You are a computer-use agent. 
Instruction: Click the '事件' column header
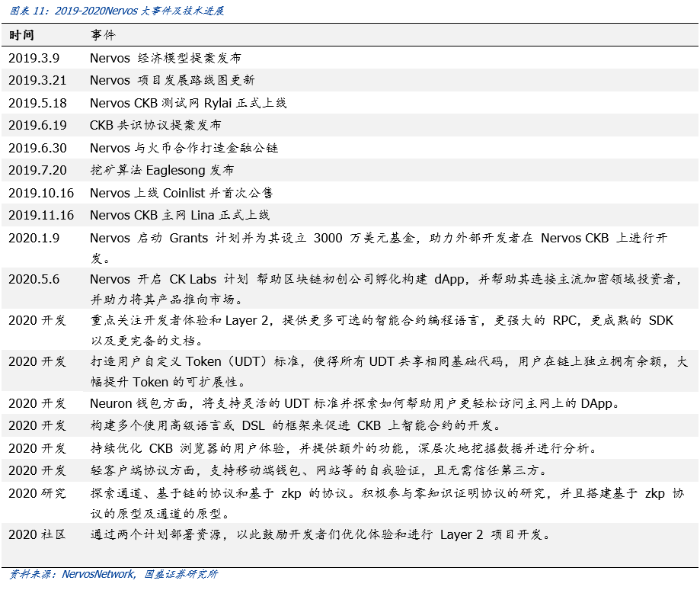103,35
